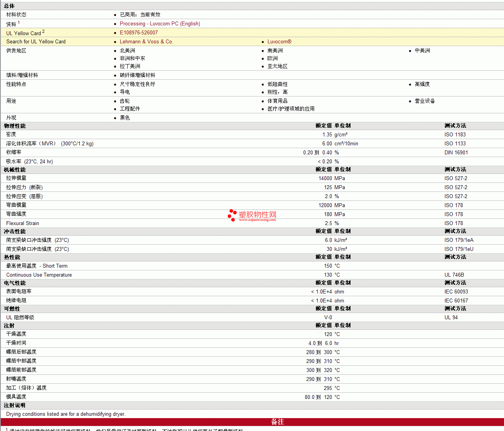Click the 齿轮 usage entry
The height and width of the screenshot is (431, 504).
click(x=125, y=101)
